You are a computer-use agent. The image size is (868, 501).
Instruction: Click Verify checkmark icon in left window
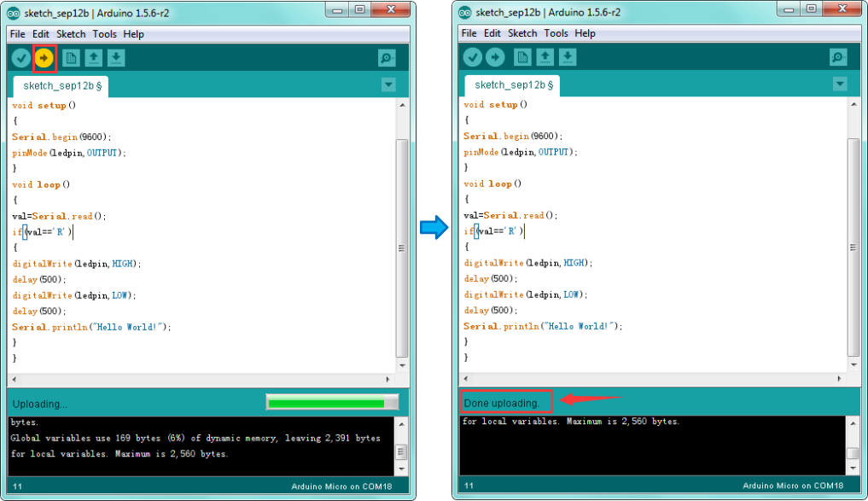pos(21,57)
